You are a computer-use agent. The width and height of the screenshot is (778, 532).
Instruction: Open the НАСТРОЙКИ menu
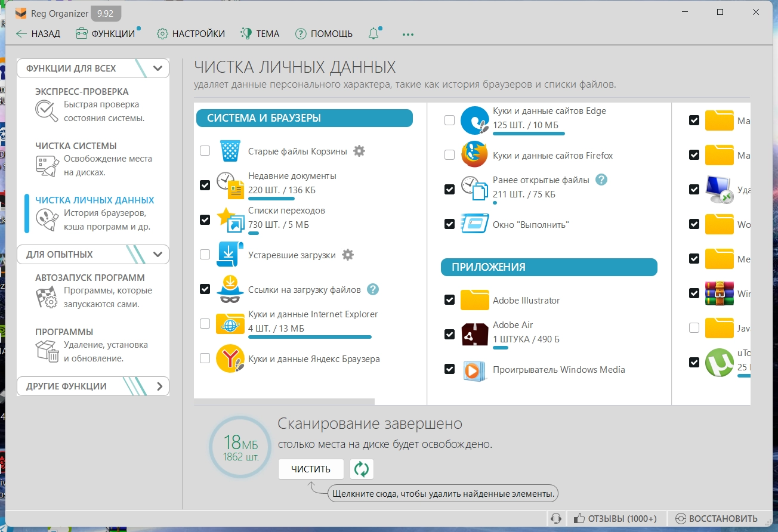pyautogui.click(x=191, y=34)
